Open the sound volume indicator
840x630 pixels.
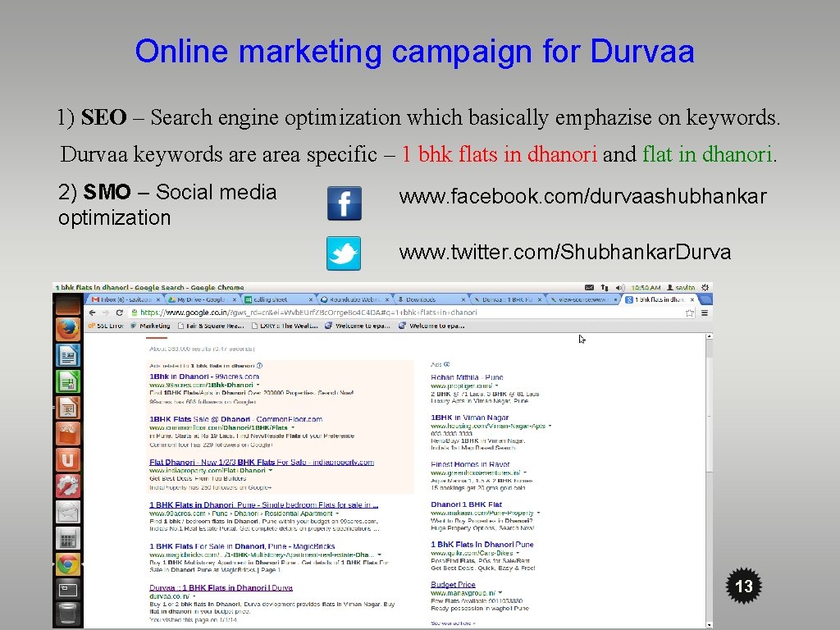tap(620, 288)
